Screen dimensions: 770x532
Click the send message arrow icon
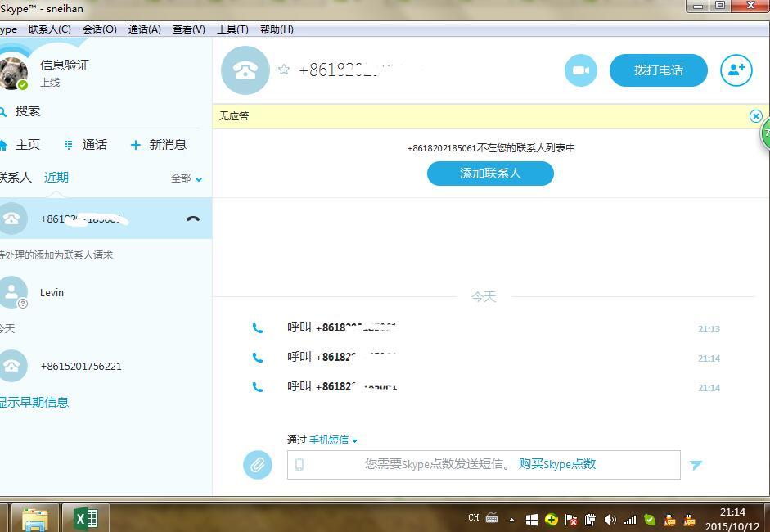[x=696, y=465]
